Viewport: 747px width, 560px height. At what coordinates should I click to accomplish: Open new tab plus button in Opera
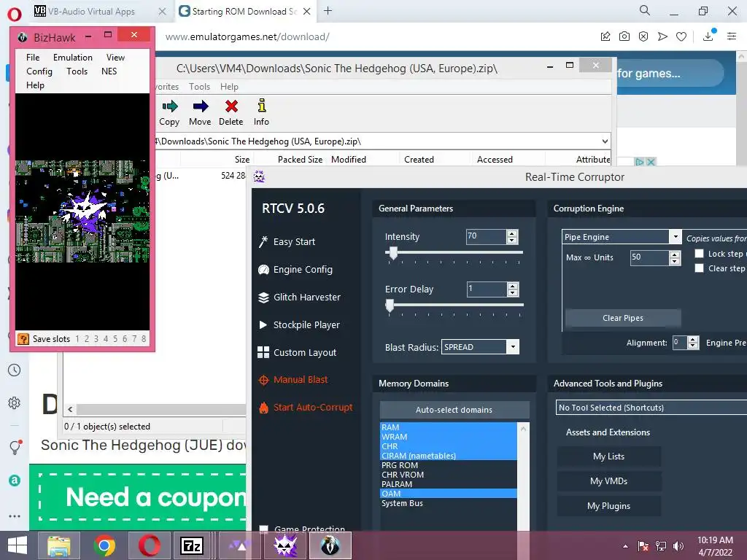click(328, 10)
